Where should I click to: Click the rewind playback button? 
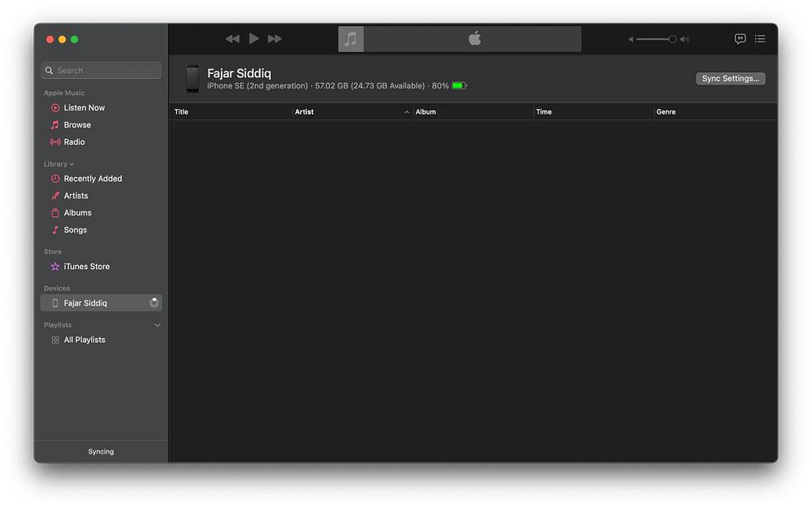click(232, 39)
